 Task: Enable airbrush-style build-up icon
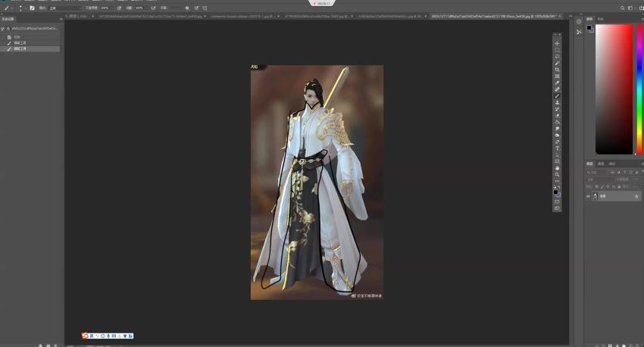pyautogui.click(x=153, y=8)
